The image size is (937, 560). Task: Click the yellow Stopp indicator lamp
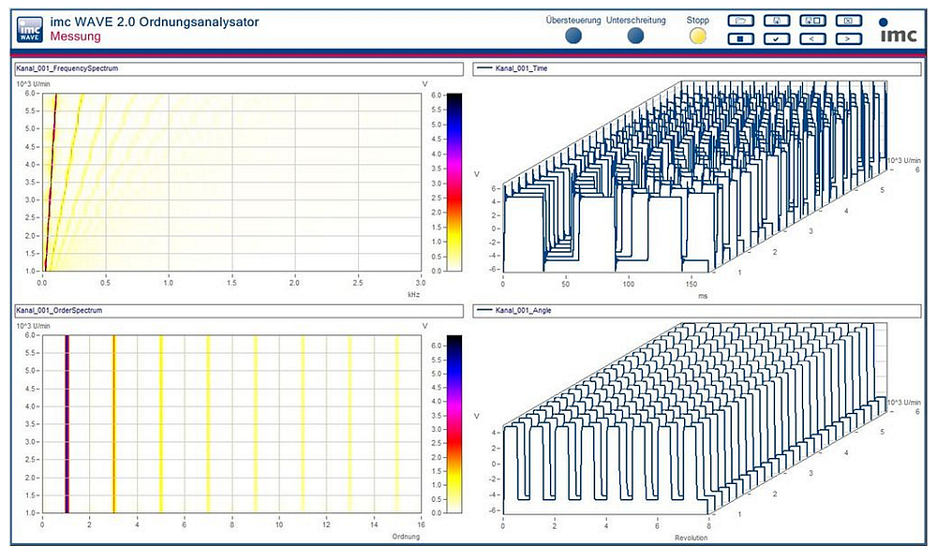tap(697, 37)
